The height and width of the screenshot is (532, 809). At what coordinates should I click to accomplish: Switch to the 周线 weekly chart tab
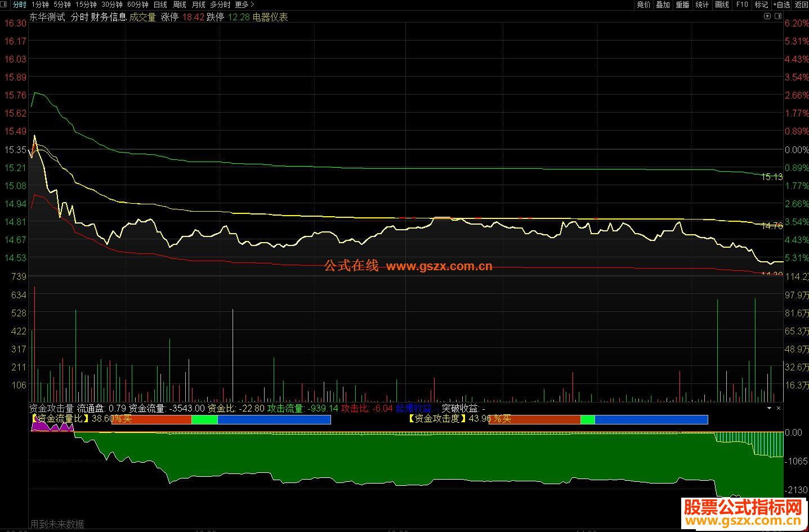point(180,5)
